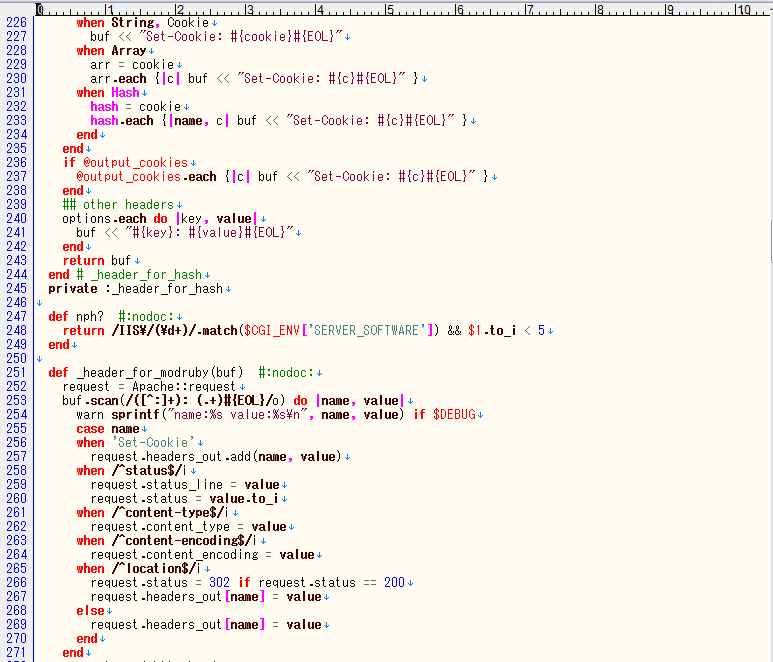
Task: Click ruler column marker 8
Action: pos(599,9)
